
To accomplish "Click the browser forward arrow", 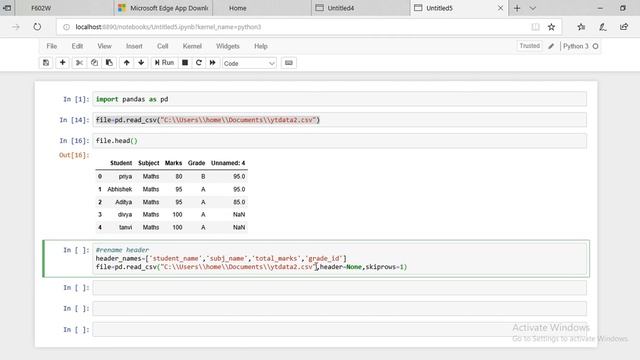I will 16,27.
